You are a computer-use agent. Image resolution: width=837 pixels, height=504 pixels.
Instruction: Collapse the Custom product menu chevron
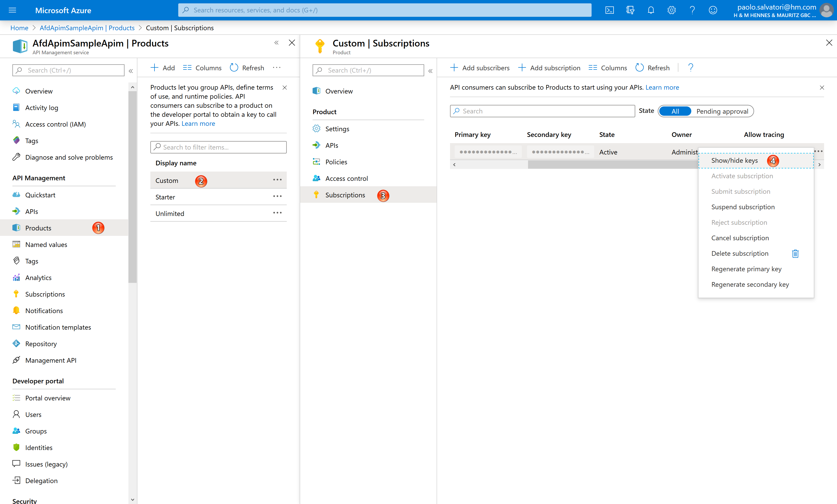[x=430, y=71]
